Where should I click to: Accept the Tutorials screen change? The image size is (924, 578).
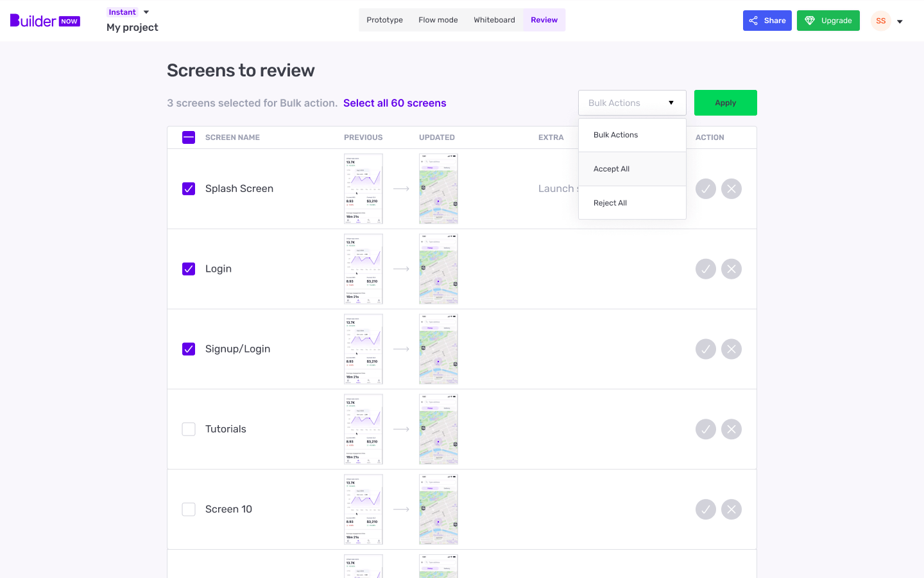[705, 429]
